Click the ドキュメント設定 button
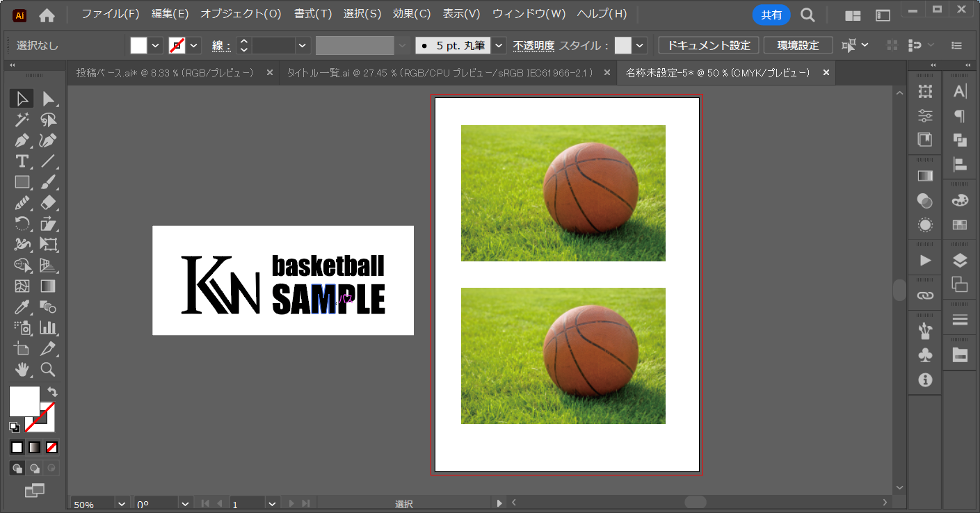This screenshot has height=513, width=980. pos(708,45)
